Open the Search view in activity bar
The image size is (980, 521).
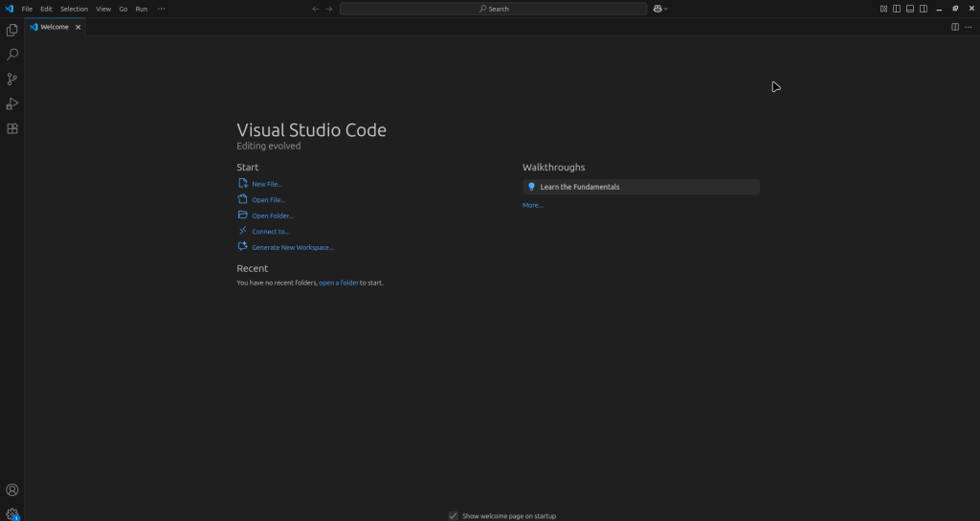[12, 56]
